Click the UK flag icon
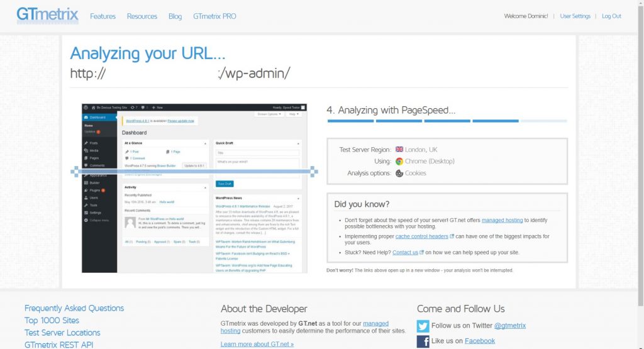This screenshot has height=349, width=644. (399, 149)
